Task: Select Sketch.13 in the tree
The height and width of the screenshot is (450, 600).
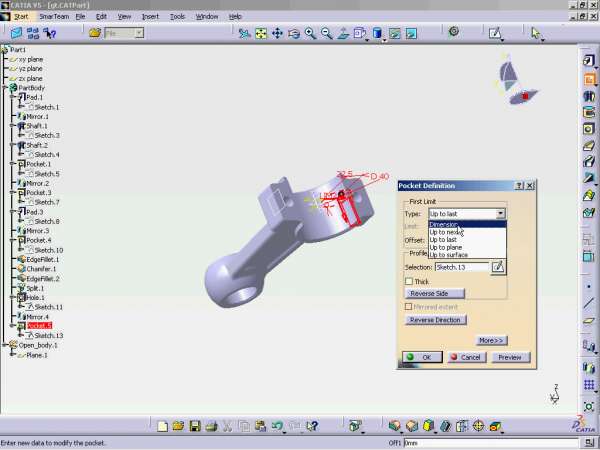Action: tap(49, 336)
